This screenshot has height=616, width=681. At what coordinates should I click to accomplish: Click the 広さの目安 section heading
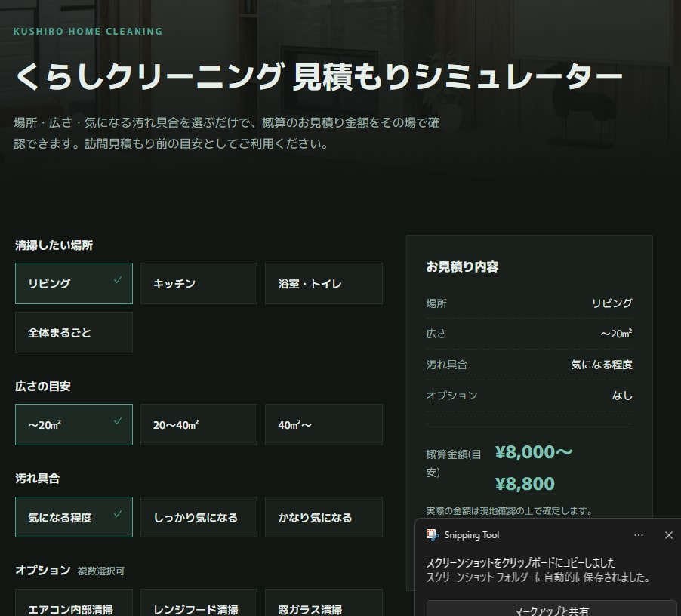[42, 387]
